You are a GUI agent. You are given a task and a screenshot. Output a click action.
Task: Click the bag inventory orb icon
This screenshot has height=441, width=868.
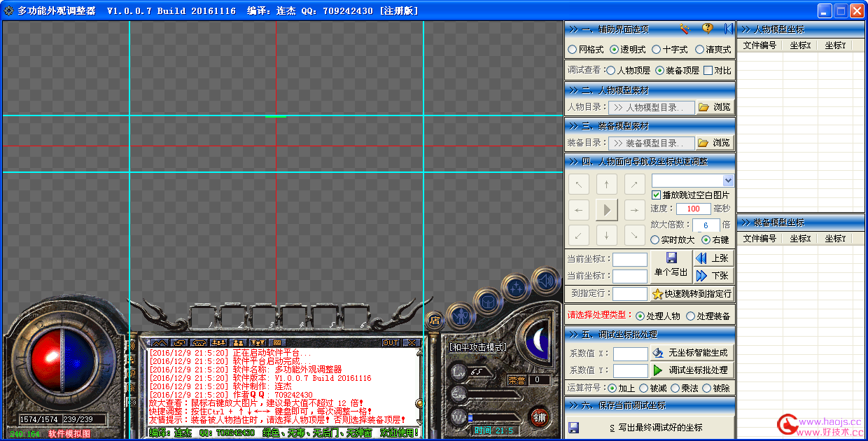[x=488, y=302]
